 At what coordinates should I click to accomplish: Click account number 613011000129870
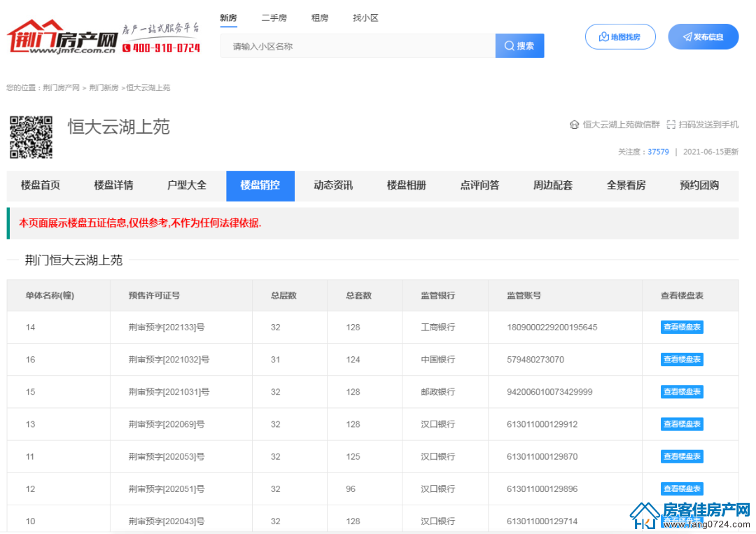point(542,456)
